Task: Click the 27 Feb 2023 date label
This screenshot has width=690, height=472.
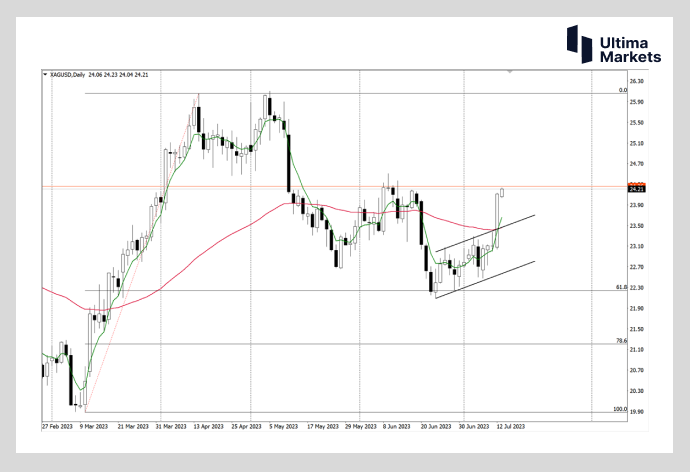Action: tap(55, 425)
